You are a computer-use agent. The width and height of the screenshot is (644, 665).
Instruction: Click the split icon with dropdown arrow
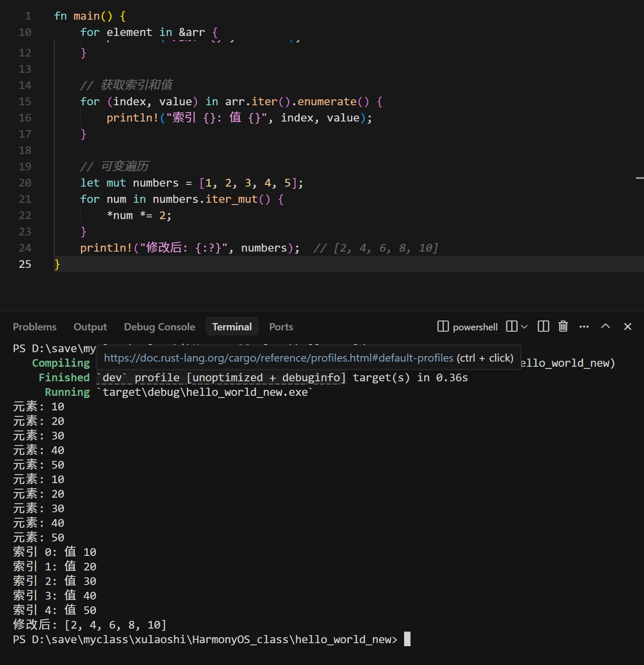(x=511, y=327)
